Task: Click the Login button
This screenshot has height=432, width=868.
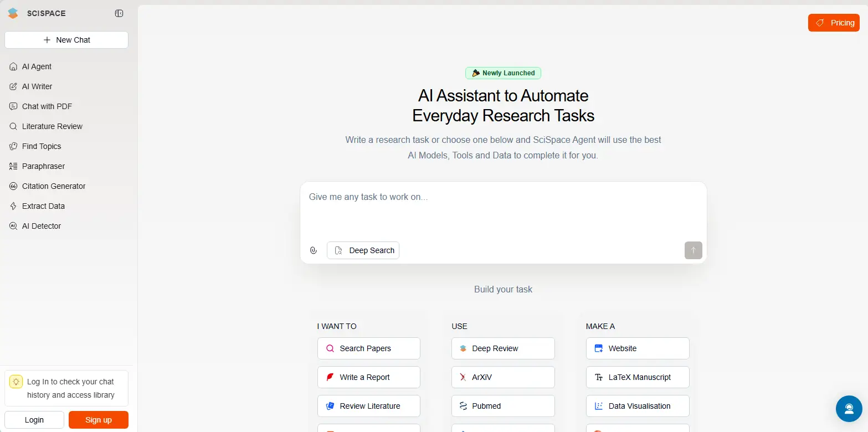Action: tap(34, 420)
